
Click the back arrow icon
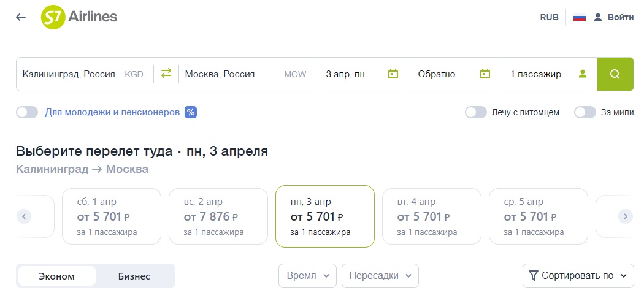point(20,17)
